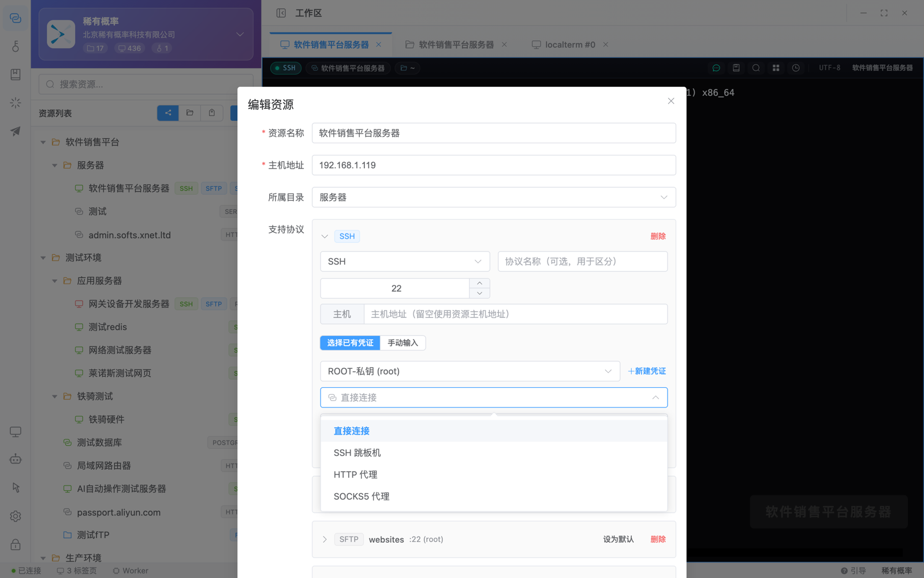
Task: Click 设为默认 on the SFTP row
Action: click(x=619, y=539)
